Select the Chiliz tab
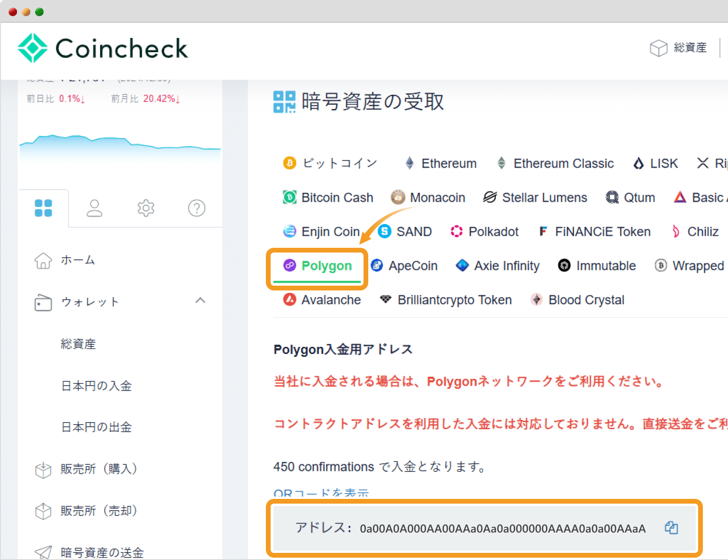The width and height of the screenshot is (728, 560). click(x=694, y=232)
